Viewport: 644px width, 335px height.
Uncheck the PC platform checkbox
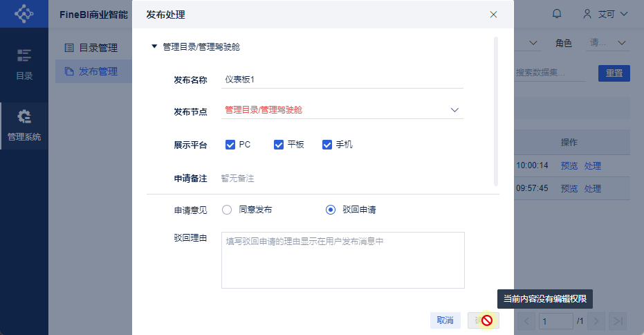[230, 145]
